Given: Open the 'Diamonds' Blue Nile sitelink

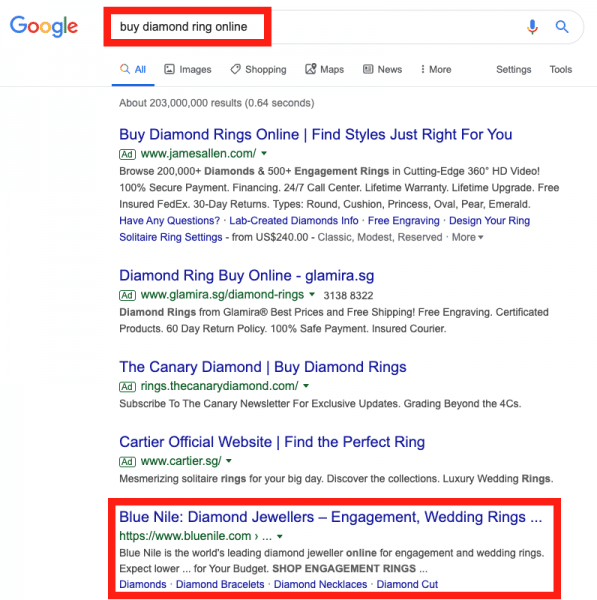Looking at the screenshot, I should (143, 584).
